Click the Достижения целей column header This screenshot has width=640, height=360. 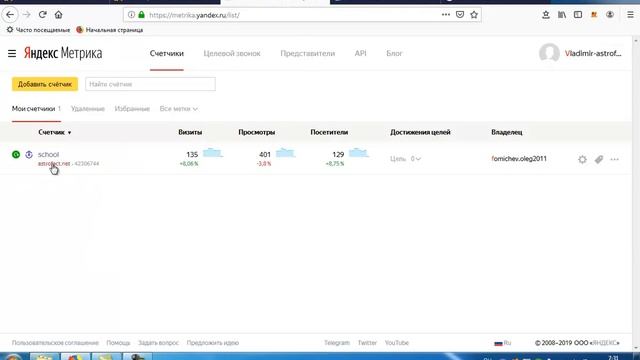tap(420, 132)
